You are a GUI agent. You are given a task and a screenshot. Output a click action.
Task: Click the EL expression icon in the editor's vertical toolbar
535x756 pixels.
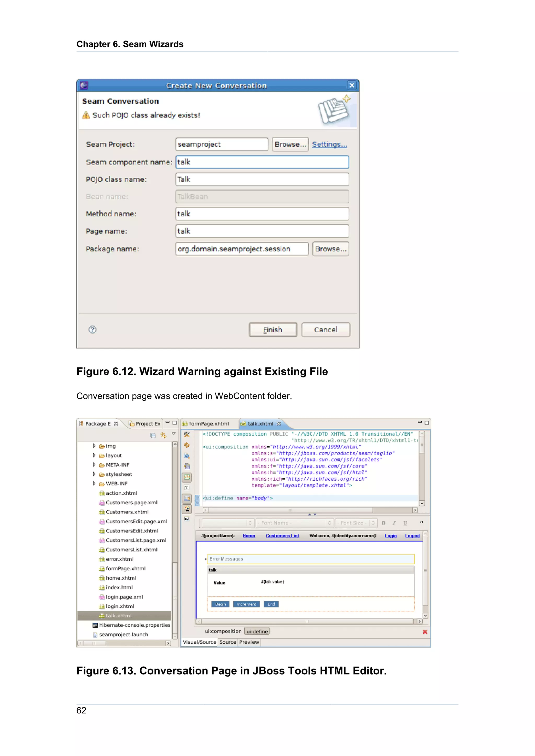[187, 519]
